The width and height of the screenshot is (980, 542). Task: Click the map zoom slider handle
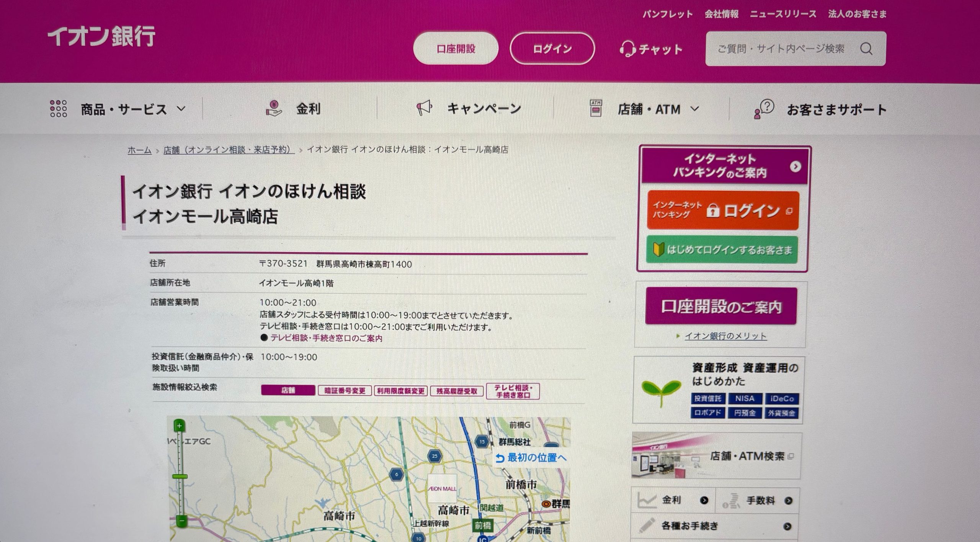[180, 477]
